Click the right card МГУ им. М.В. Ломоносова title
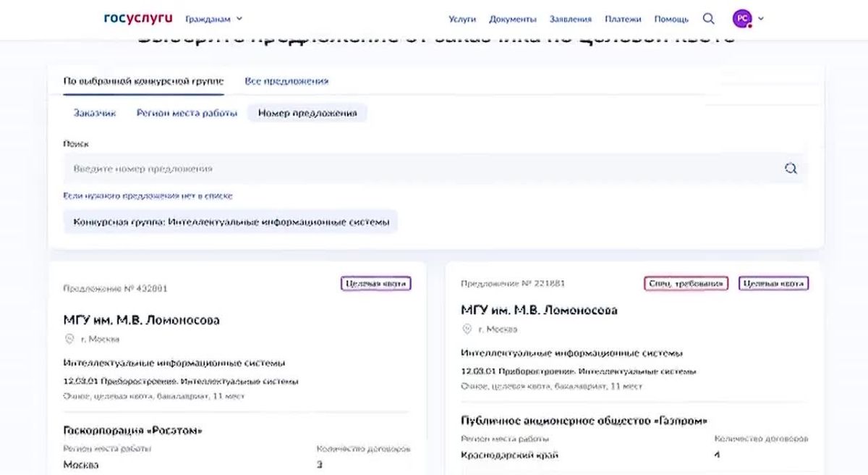 tap(540, 310)
